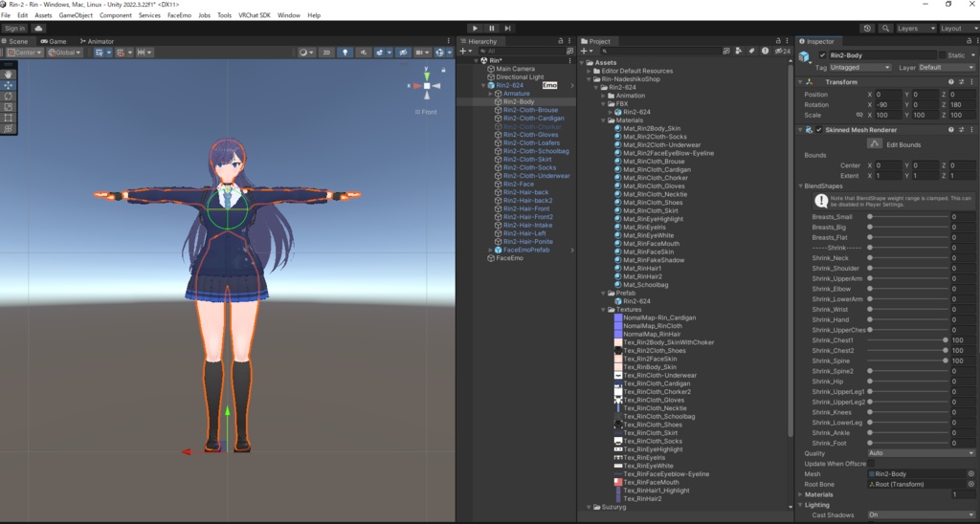Screen dimensions: 980x524
Task: Open Layers dropdown in top toolbar
Action: (x=916, y=28)
